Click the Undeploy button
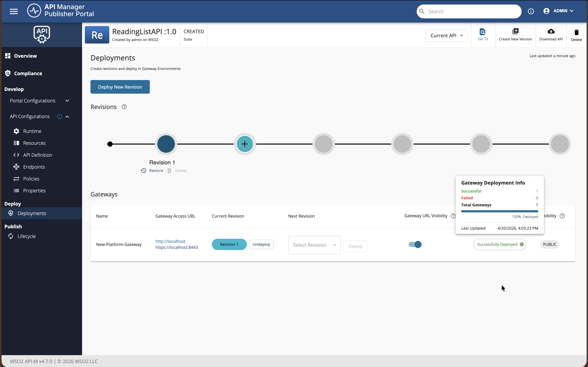This screenshot has width=588, height=367. tap(261, 244)
